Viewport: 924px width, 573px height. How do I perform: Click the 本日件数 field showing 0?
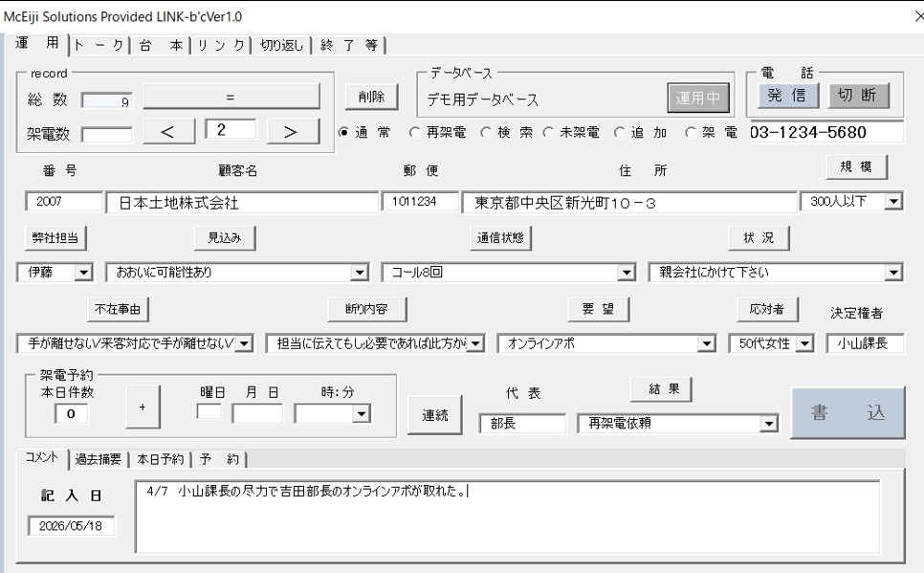pyautogui.click(x=72, y=414)
